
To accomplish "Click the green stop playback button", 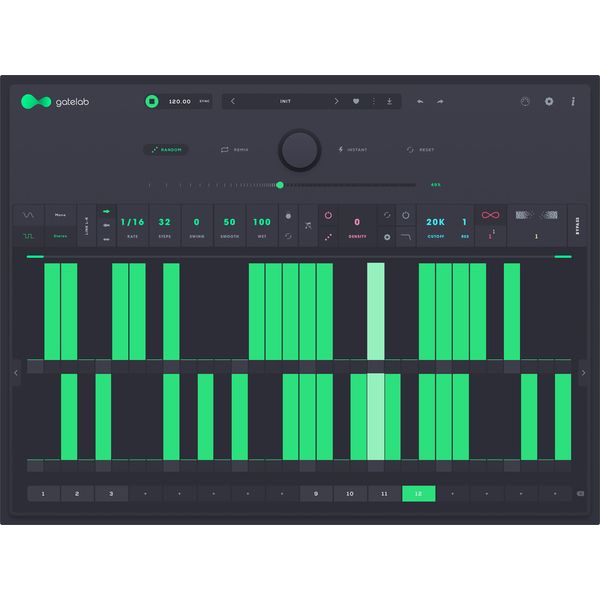I will pyautogui.click(x=152, y=101).
